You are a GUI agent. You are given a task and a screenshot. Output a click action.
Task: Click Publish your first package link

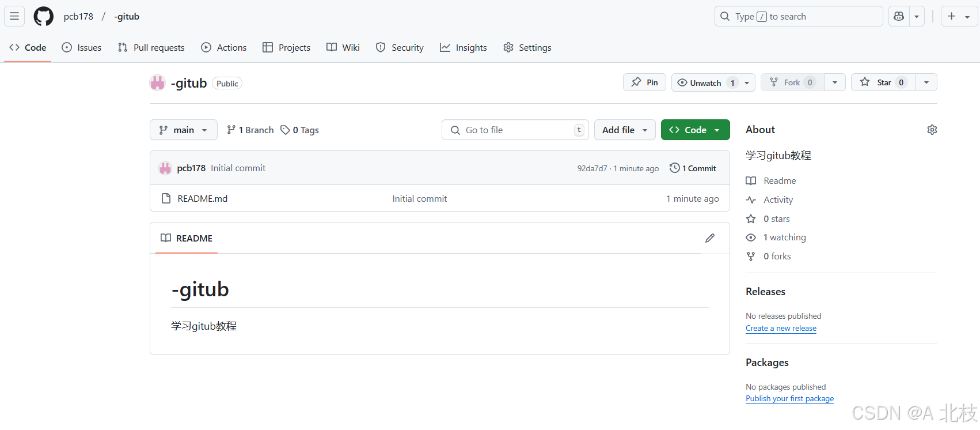(x=789, y=398)
